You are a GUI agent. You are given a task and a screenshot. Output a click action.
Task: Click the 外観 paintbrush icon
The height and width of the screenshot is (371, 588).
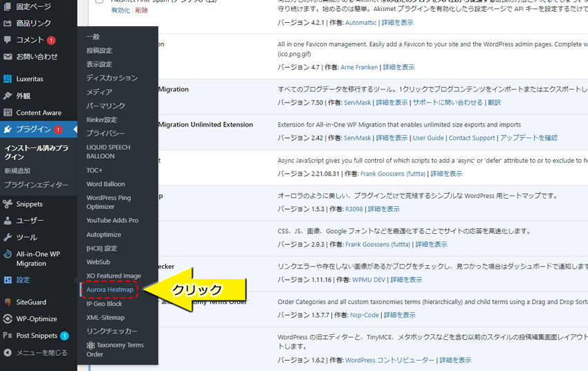pyautogui.click(x=8, y=96)
